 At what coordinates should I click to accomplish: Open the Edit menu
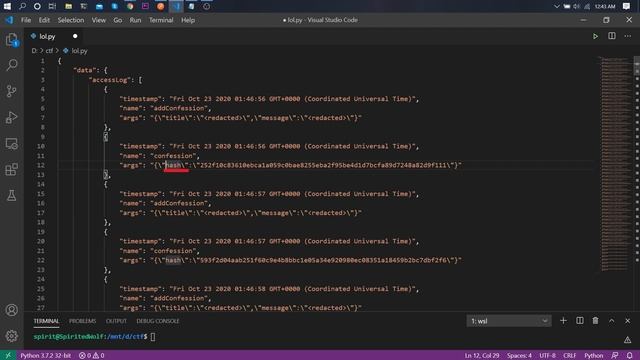pyautogui.click(x=44, y=20)
